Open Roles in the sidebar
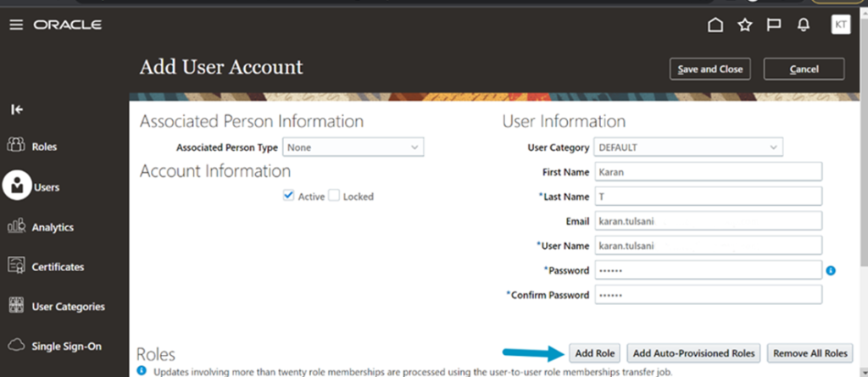Image resolution: width=868 pixels, height=377 pixels. [x=44, y=147]
